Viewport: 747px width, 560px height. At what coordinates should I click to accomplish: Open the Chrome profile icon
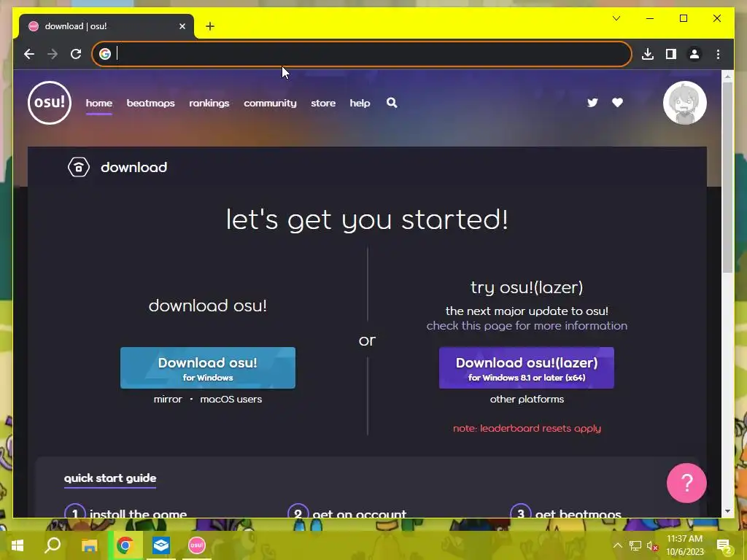pos(694,54)
